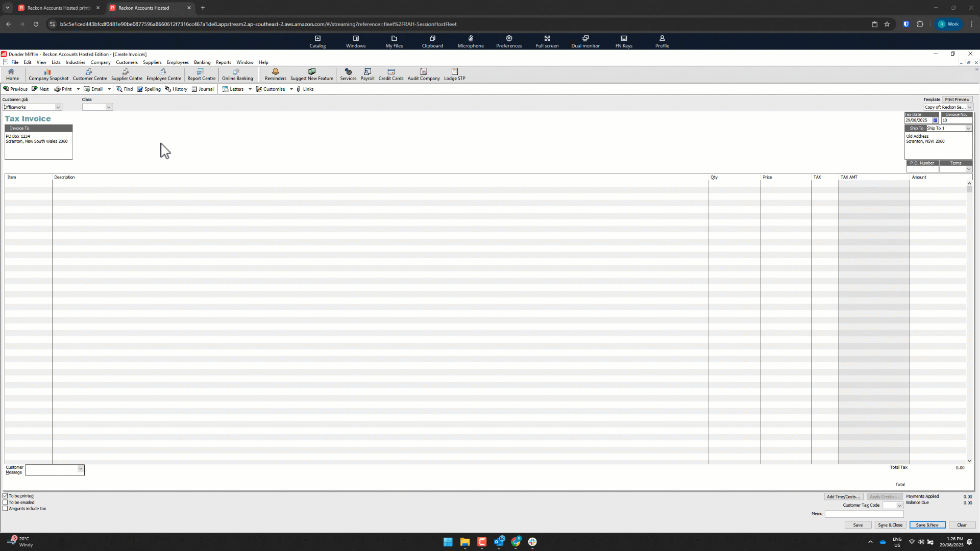Open the Audit Company icon
The image size is (980, 551).
(x=424, y=74)
